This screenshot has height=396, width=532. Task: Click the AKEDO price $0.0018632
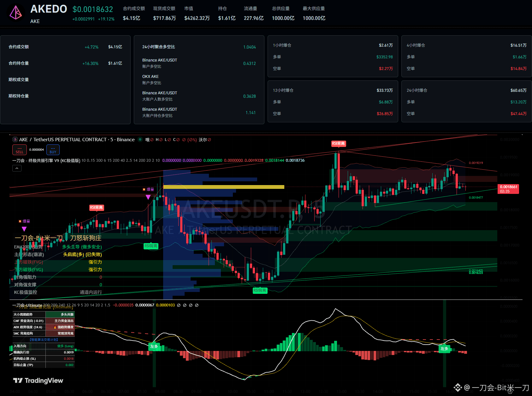(x=93, y=9)
